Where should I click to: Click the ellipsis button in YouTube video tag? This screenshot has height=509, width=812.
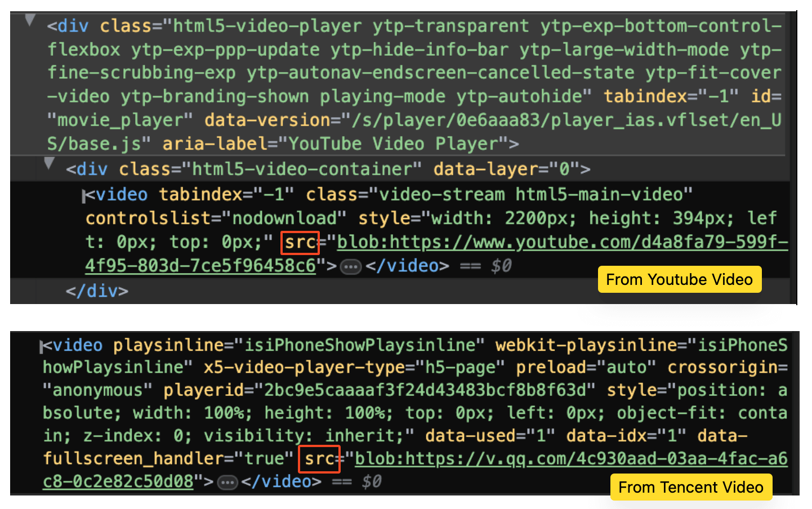tap(351, 266)
